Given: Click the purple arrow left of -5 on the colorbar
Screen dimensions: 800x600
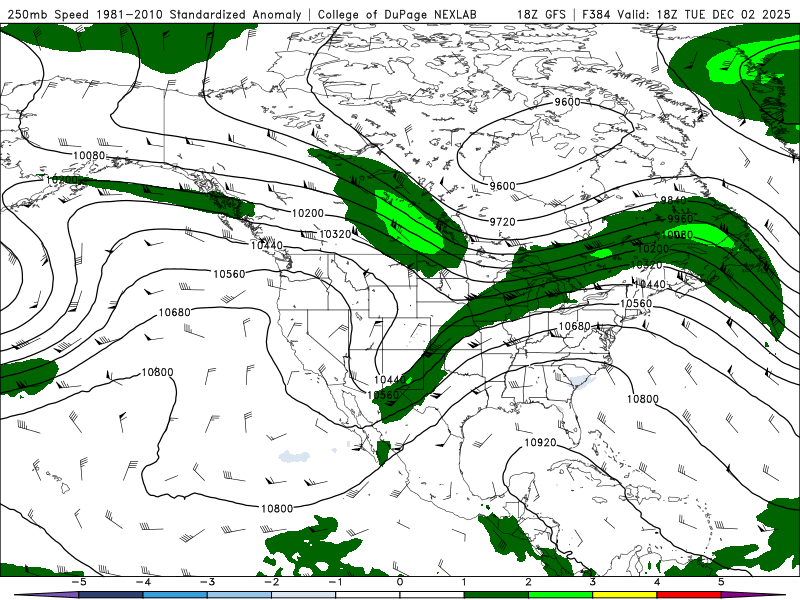Looking at the screenshot, I should point(46,595).
